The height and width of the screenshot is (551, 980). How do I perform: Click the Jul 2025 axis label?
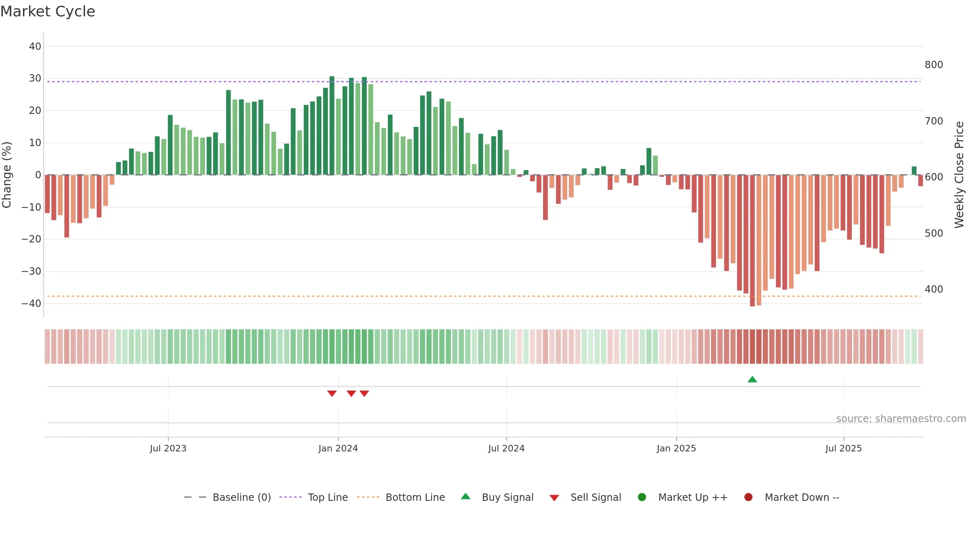[x=844, y=448]
